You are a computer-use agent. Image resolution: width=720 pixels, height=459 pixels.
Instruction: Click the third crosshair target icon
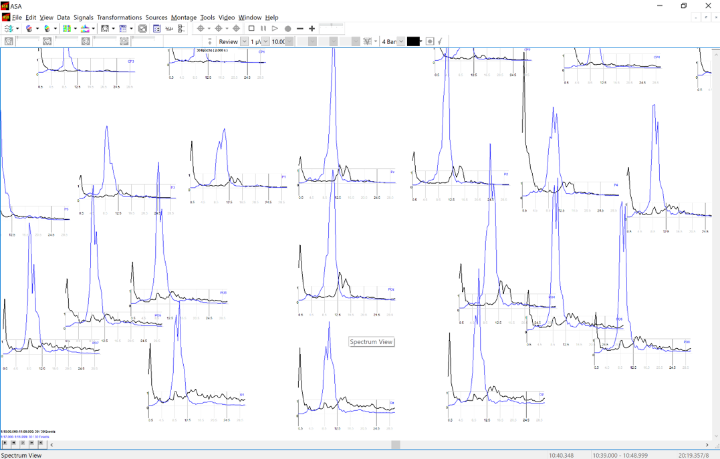pyautogui.click(x=237, y=29)
